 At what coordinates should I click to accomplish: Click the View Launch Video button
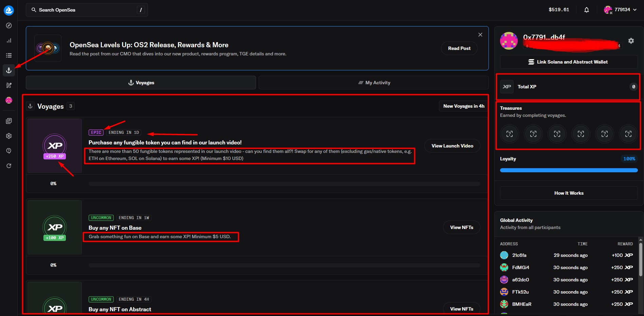[x=452, y=146]
